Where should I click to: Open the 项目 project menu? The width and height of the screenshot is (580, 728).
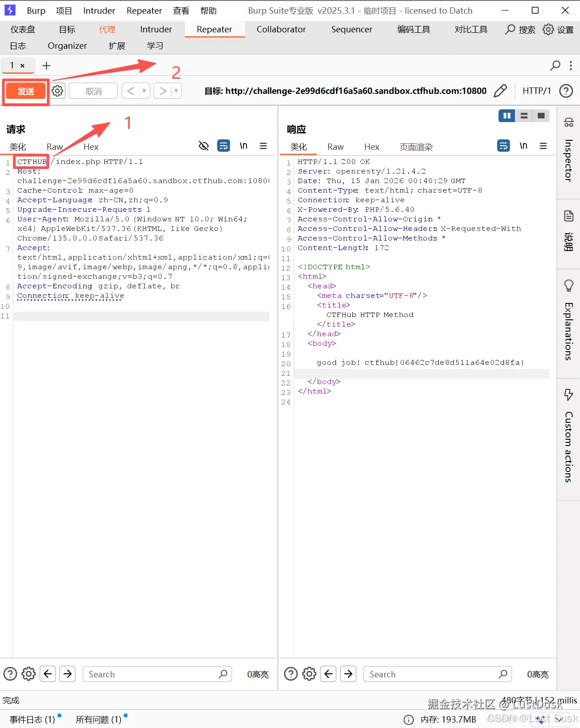(x=64, y=10)
